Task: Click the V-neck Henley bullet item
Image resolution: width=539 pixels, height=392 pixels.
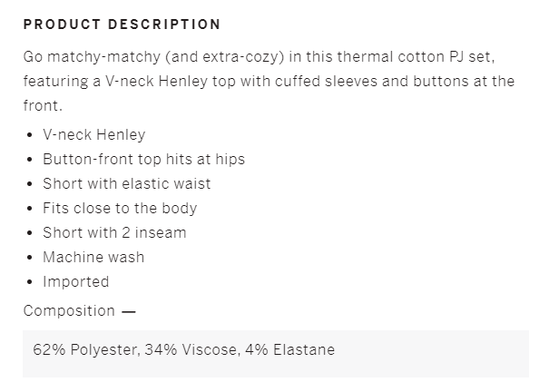Action: coord(93,135)
